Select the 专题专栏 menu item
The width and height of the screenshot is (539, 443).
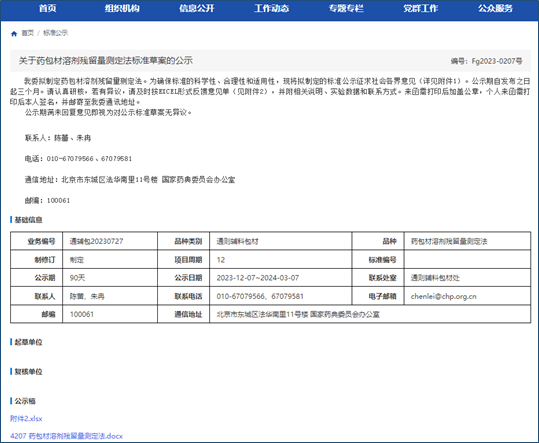click(346, 8)
